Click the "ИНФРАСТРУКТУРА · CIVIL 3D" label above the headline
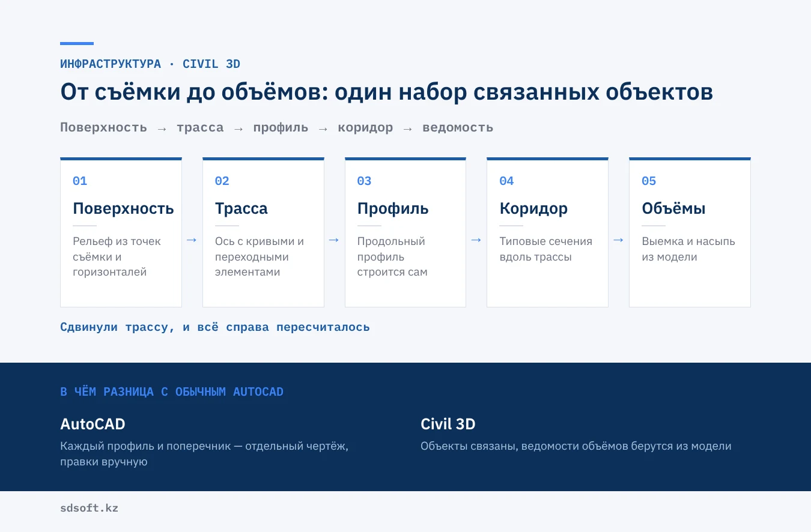 point(150,64)
